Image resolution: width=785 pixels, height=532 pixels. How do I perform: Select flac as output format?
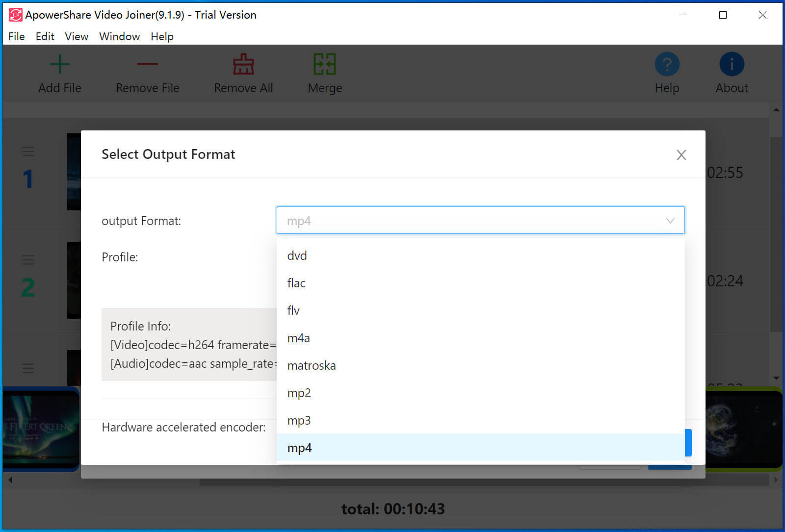coord(296,283)
